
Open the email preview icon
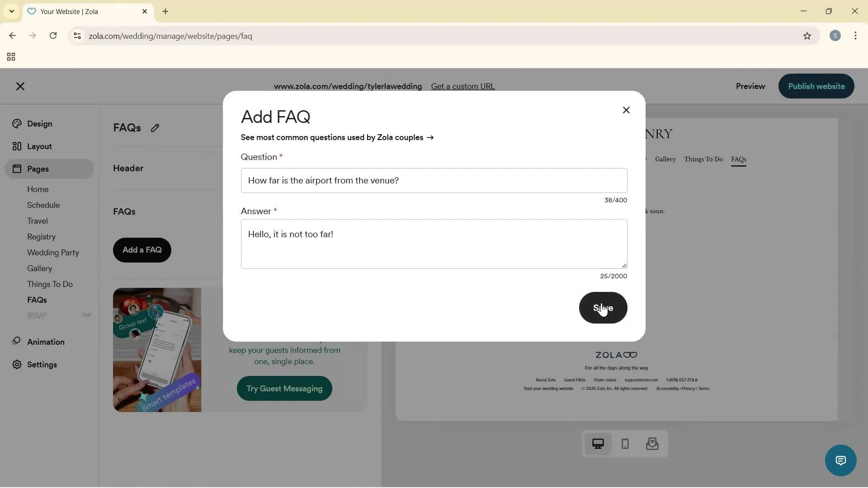pos(652,444)
